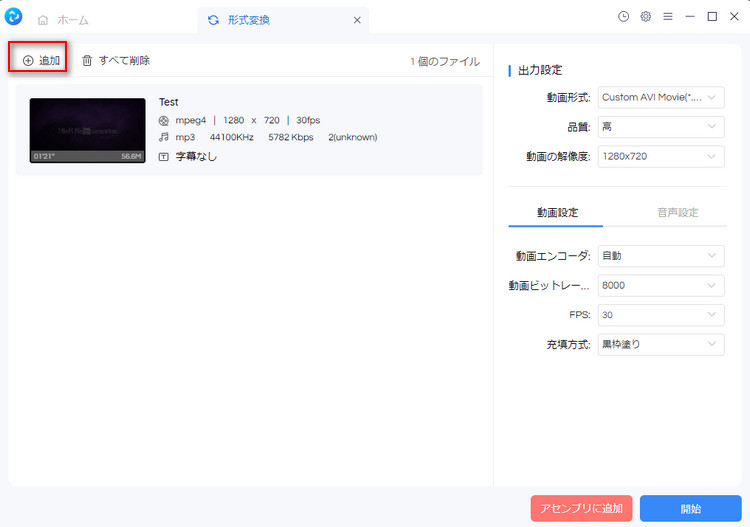Viewport: 750px width, 527px height.
Task: Switch to 音声設定 audio settings
Action: point(677,213)
